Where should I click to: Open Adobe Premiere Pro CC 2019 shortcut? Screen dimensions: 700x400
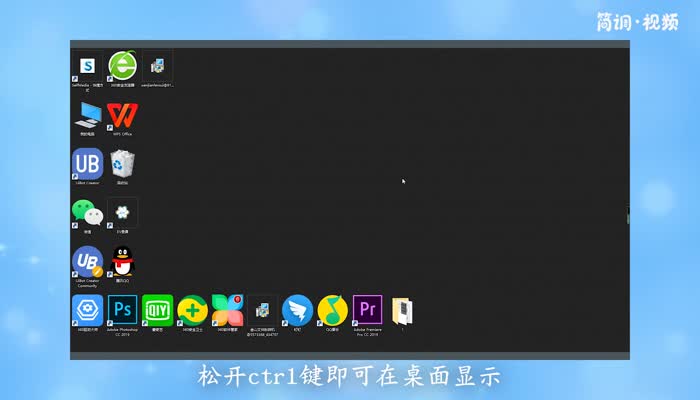367,309
